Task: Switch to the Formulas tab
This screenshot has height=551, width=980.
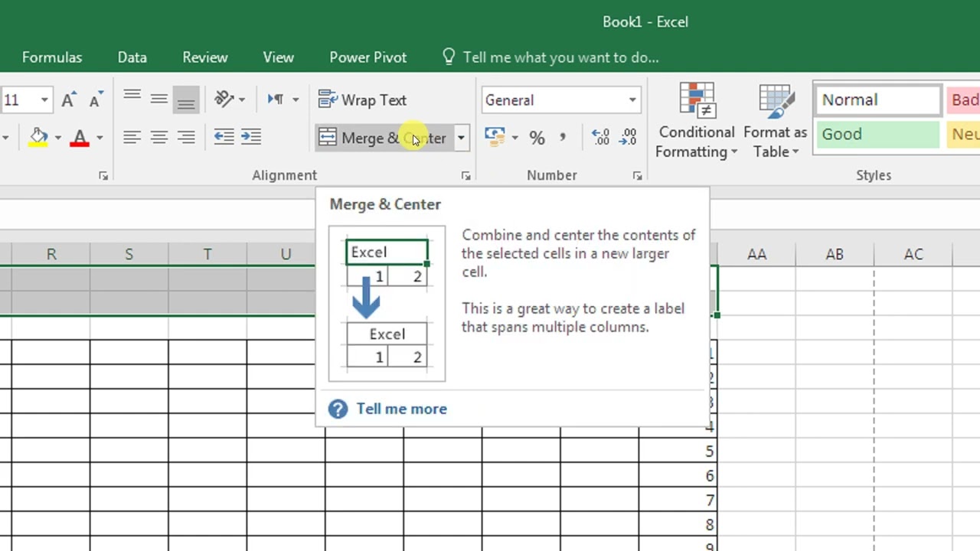Action: (x=52, y=57)
